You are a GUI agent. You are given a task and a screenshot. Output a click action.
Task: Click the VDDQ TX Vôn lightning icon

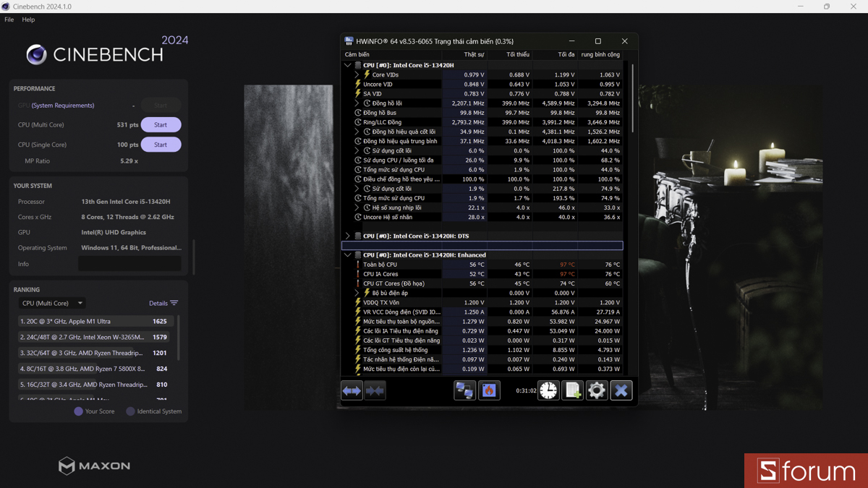(358, 302)
